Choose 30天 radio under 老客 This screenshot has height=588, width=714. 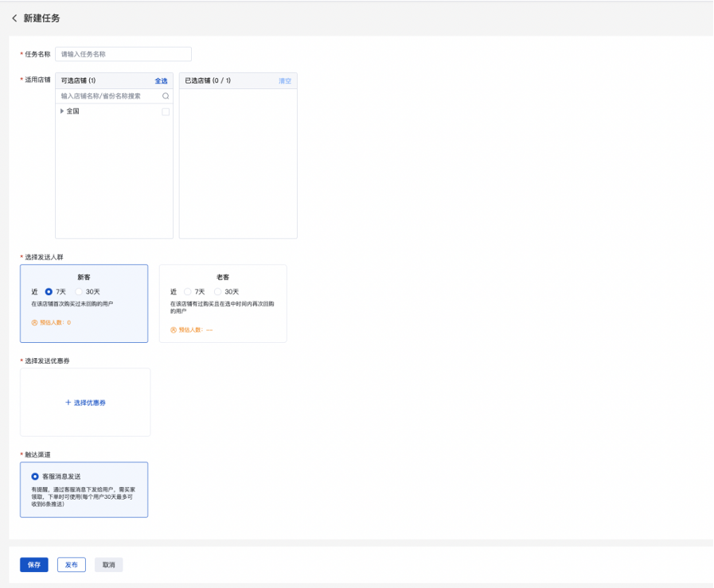tap(218, 292)
